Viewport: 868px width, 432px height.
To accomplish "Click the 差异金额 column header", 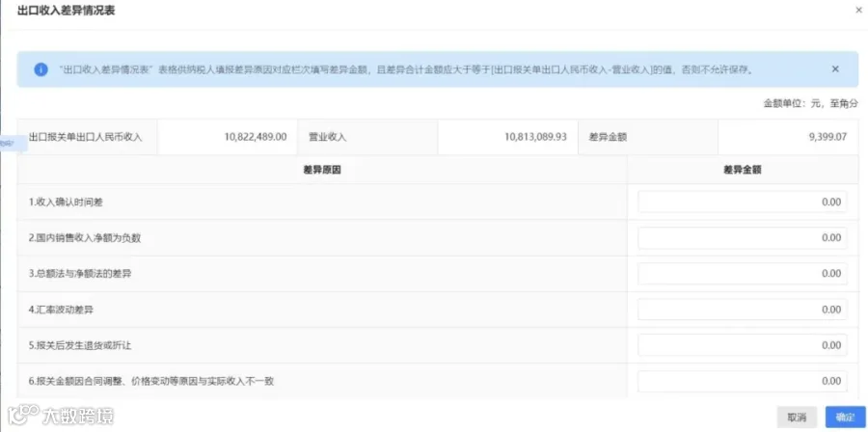I will point(743,171).
